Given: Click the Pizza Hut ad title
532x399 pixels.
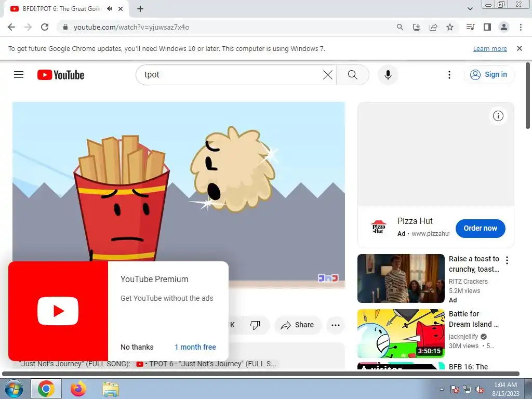Looking at the screenshot, I should (x=415, y=221).
